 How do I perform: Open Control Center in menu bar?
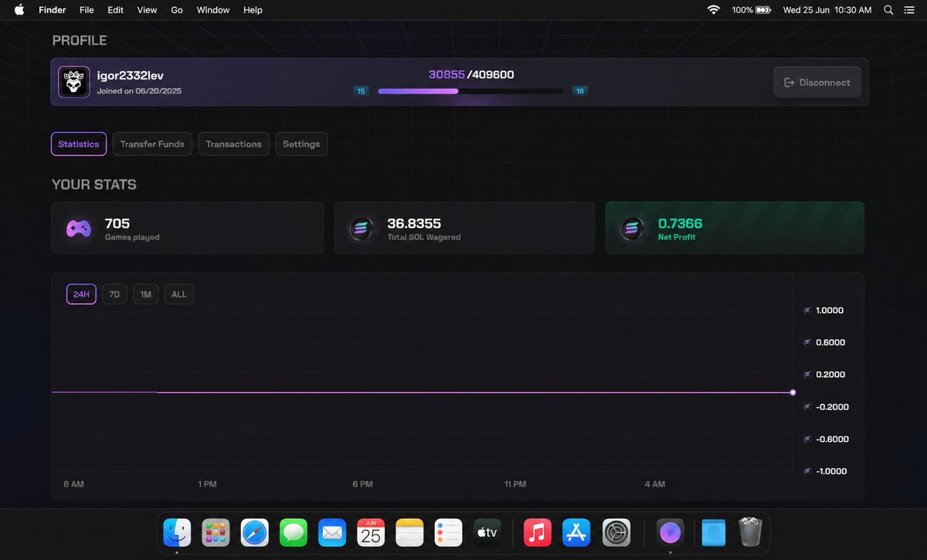tap(910, 10)
